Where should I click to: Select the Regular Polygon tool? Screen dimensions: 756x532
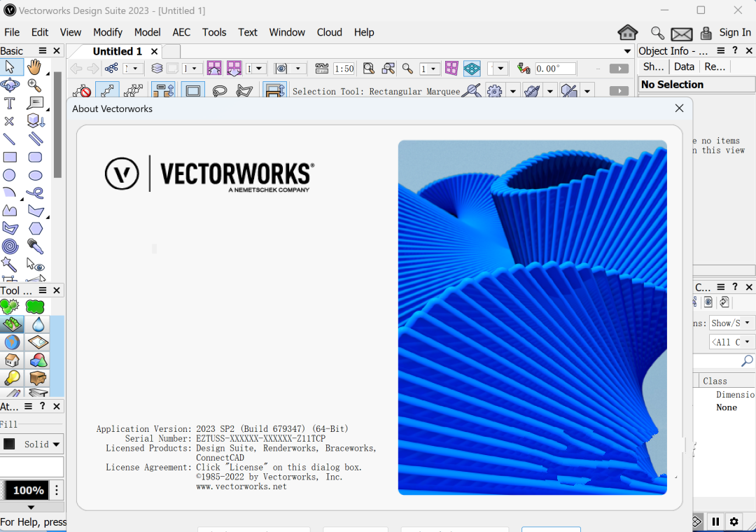point(35,228)
